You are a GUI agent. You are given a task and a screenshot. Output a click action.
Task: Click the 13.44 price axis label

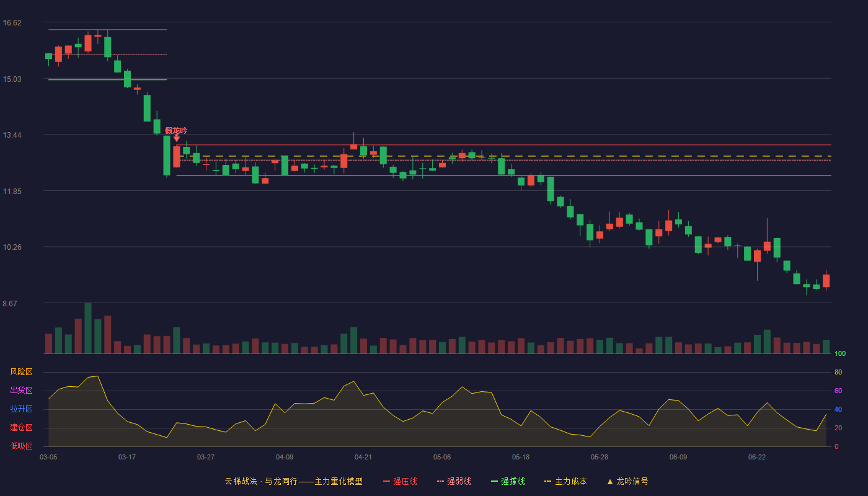click(12, 135)
